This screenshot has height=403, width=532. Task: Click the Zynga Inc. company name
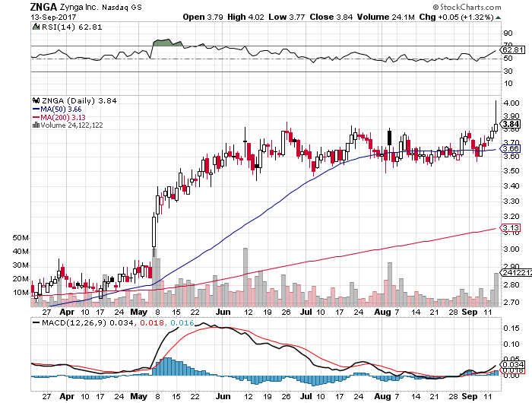[84, 6]
